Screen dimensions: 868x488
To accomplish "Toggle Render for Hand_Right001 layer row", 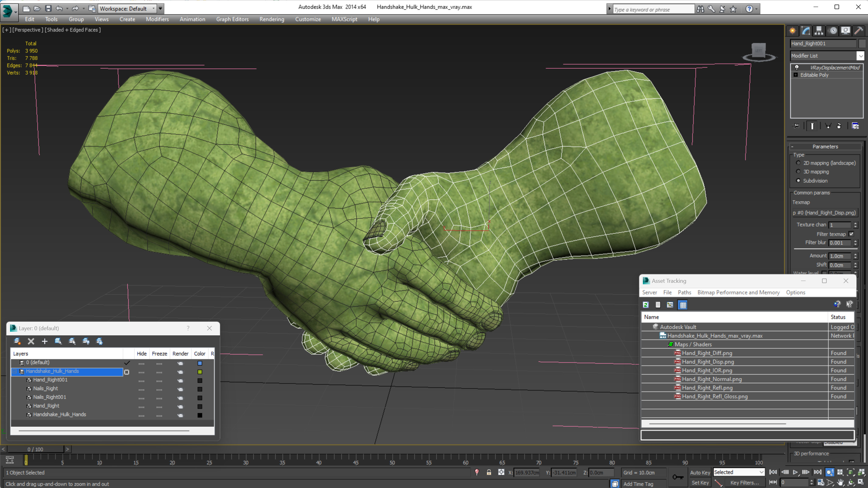I will (180, 381).
